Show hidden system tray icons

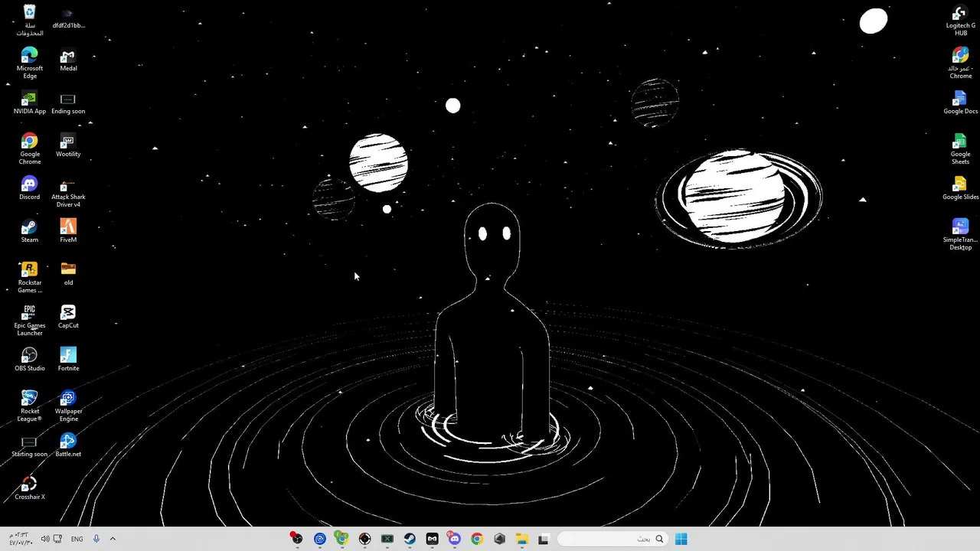113,539
